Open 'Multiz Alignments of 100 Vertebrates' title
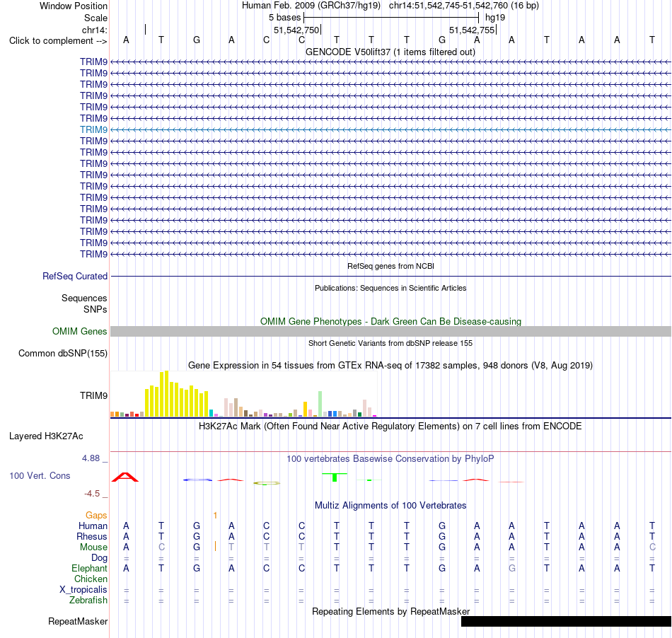672x638 pixels. (x=390, y=506)
